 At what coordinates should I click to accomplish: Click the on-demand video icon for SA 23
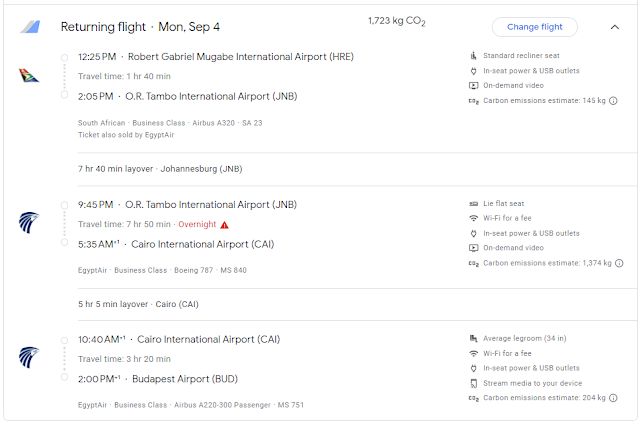click(473, 86)
